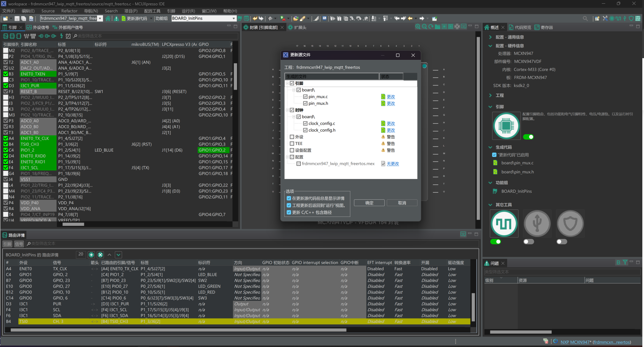Open the large Pins chip icon in overview
Image resolution: width=644 pixels, height=347 pixels.
(506, 126)
